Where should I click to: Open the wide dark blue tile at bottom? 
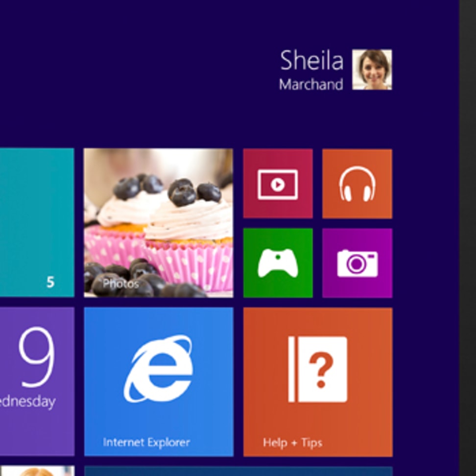point(238,471)
